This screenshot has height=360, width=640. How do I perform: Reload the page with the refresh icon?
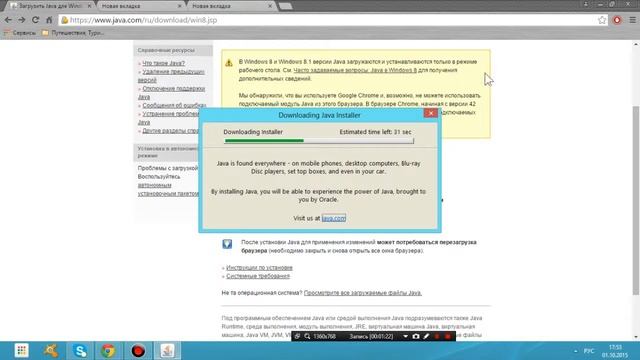click(36, 20)
